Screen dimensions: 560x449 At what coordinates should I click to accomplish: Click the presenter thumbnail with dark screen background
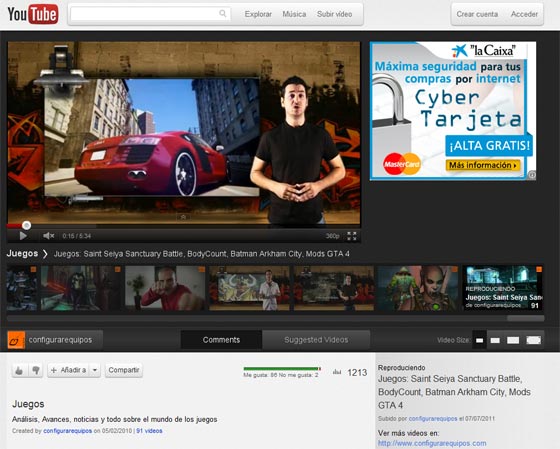334,288
